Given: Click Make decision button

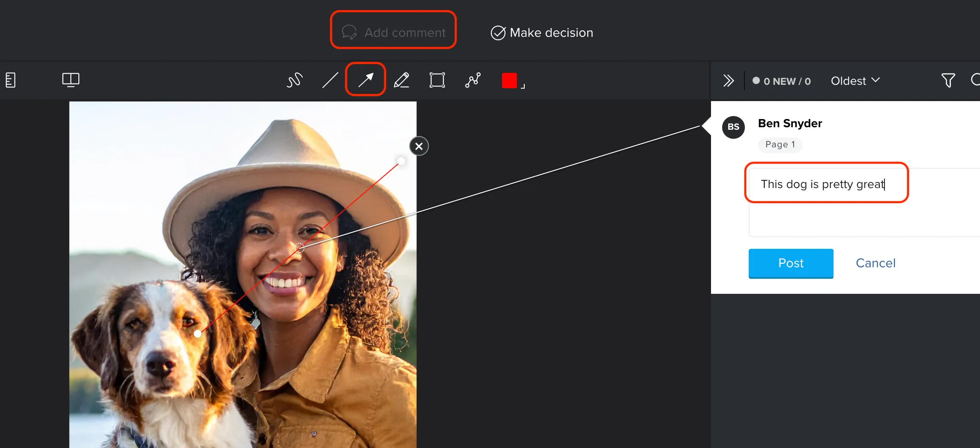Looking at the screenshot, I should (x=542, y=33).
